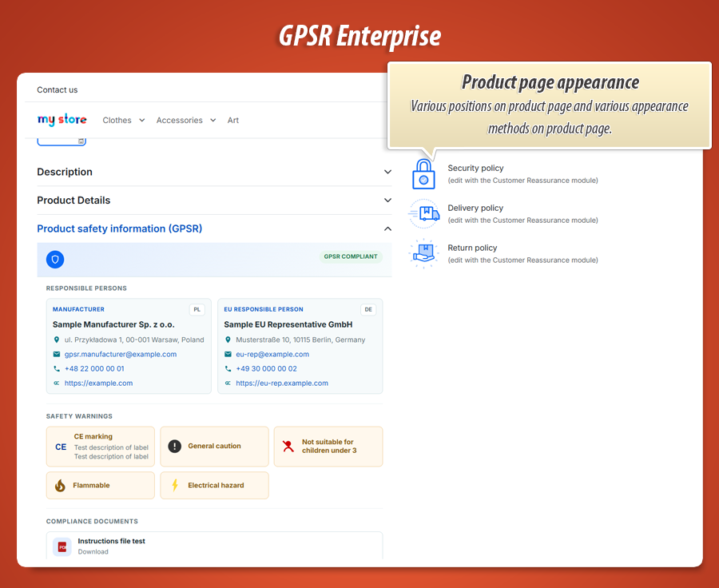Click the General caution label
This screenshot has height=588, width=719.
click(x=215, y=446)
